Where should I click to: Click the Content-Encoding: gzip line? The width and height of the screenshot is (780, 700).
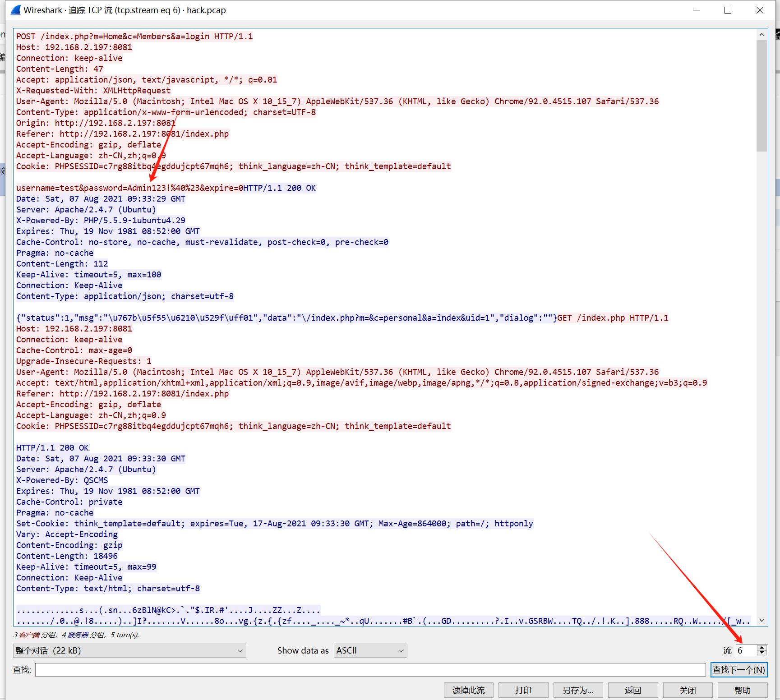[69, 545]
